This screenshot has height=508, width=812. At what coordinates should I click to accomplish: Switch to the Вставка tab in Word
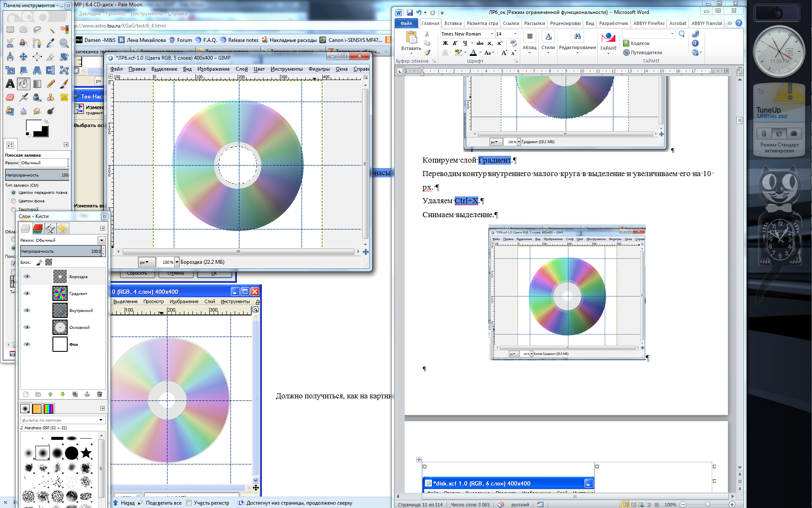453,23
